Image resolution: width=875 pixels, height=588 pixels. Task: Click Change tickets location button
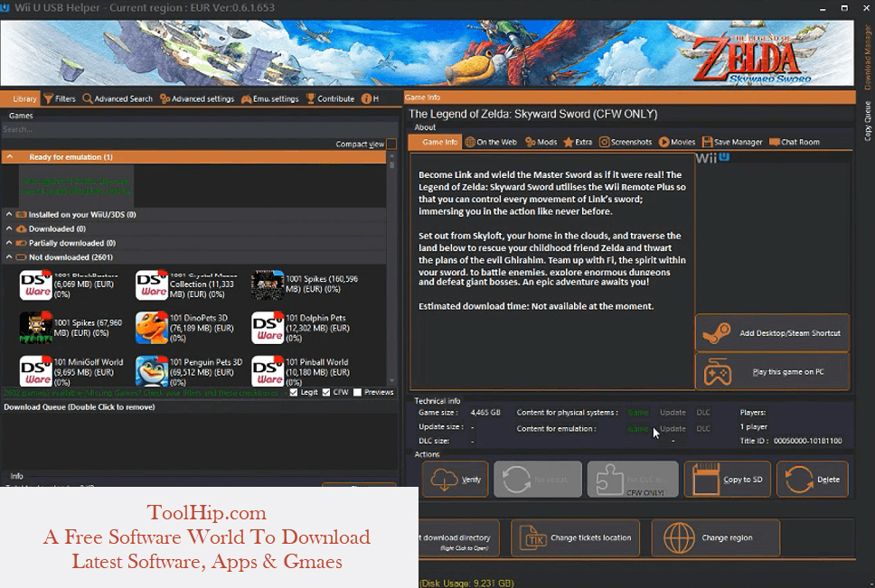(575, 537)
